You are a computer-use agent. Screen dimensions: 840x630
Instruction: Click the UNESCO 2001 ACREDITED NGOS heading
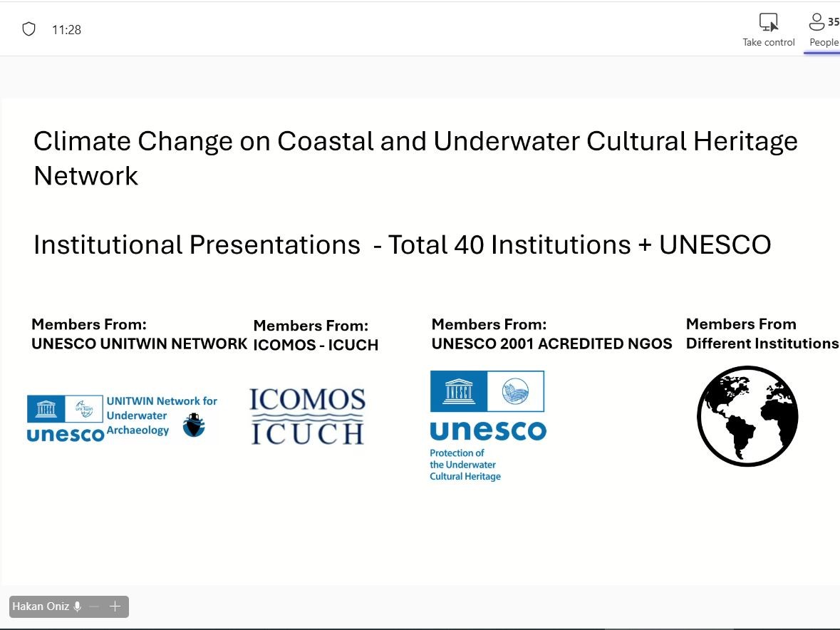551,344
